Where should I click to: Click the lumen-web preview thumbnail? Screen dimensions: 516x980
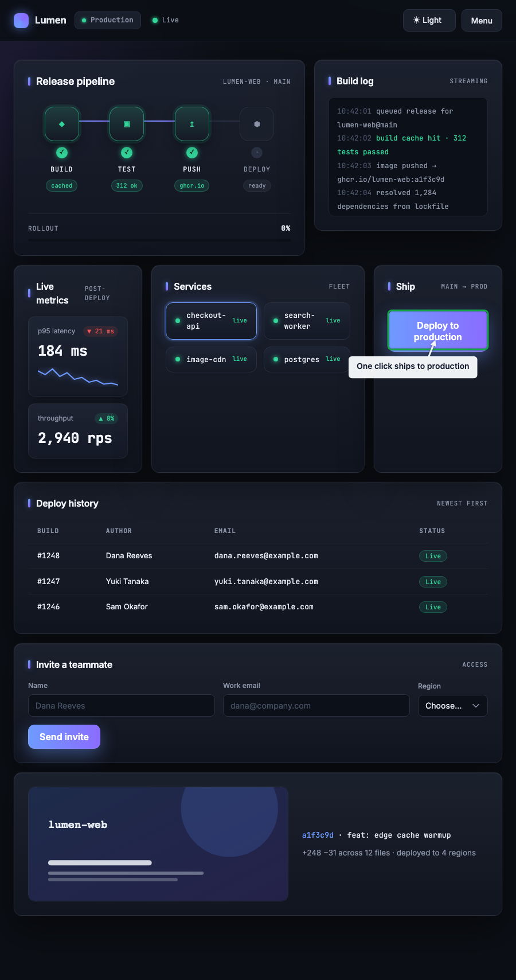tap(158, 844)
